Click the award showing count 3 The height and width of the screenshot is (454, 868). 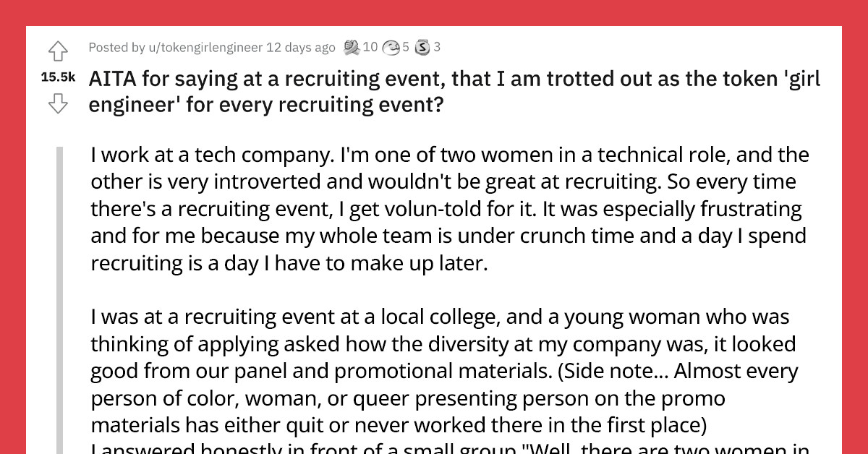437,47
